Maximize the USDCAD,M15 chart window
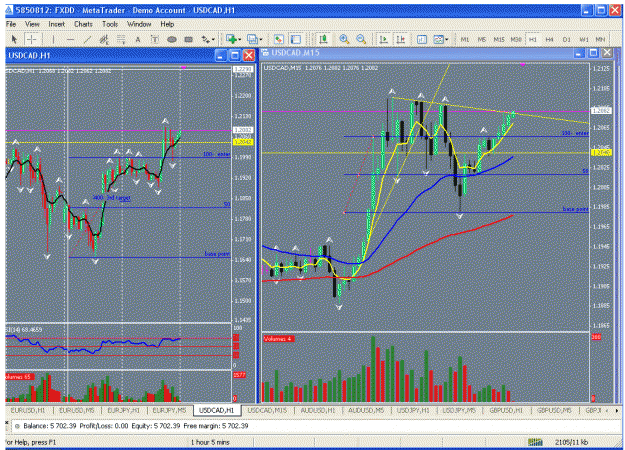Screen dimensions: 625x450 (593, 53)
